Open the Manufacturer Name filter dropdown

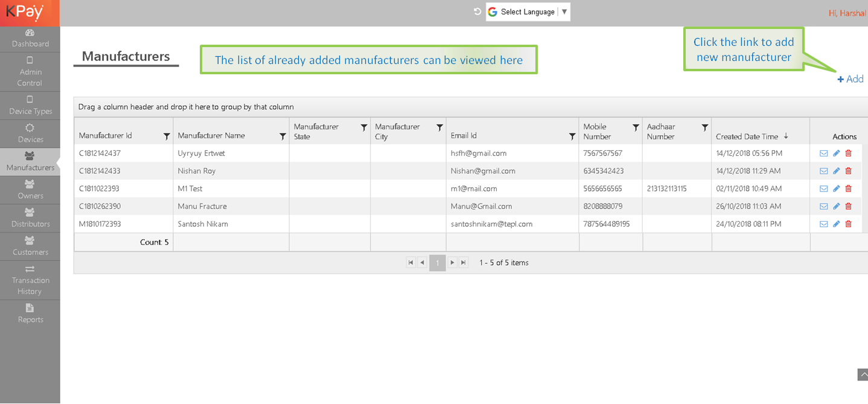[x=282, y=136]
